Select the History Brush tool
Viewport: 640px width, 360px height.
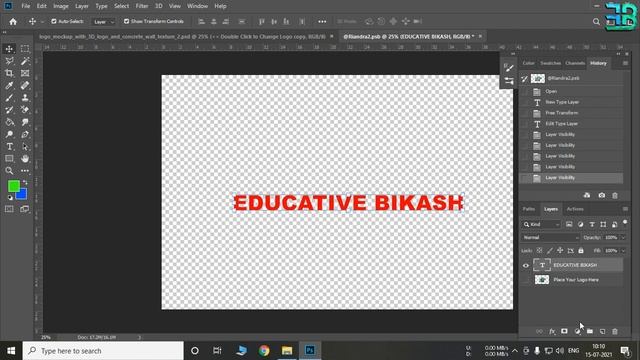9,110
